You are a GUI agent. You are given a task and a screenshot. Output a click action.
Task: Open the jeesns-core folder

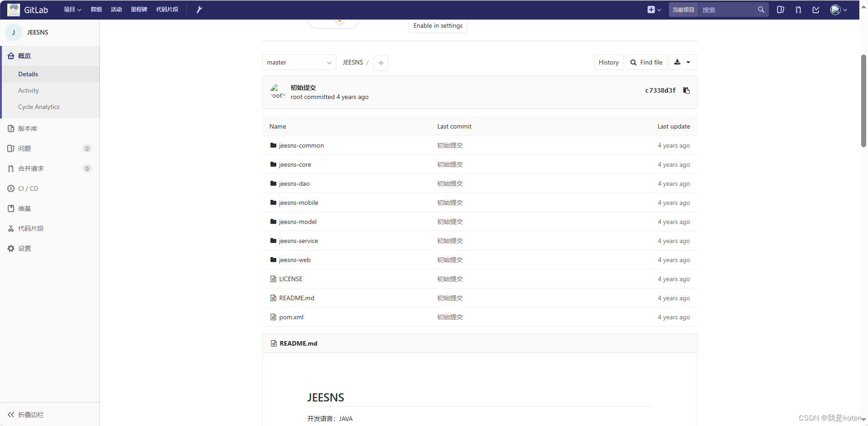[295, 164]
